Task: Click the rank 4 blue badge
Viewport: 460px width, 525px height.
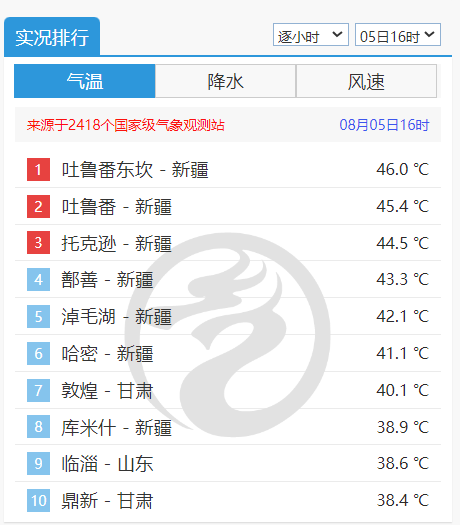Action: [x=39, y=279]
